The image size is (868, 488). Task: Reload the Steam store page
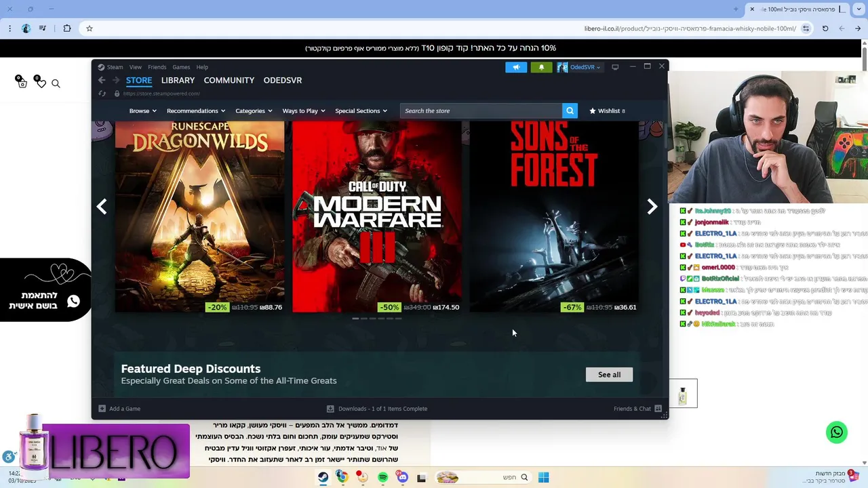pyautogui.click(x=102, y=94)
